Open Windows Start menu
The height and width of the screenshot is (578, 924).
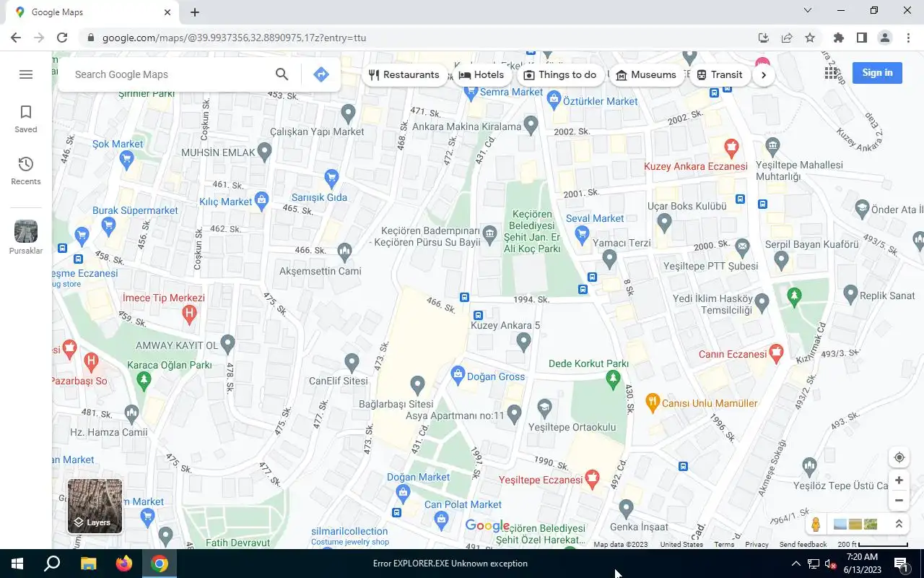coord(17,564)
